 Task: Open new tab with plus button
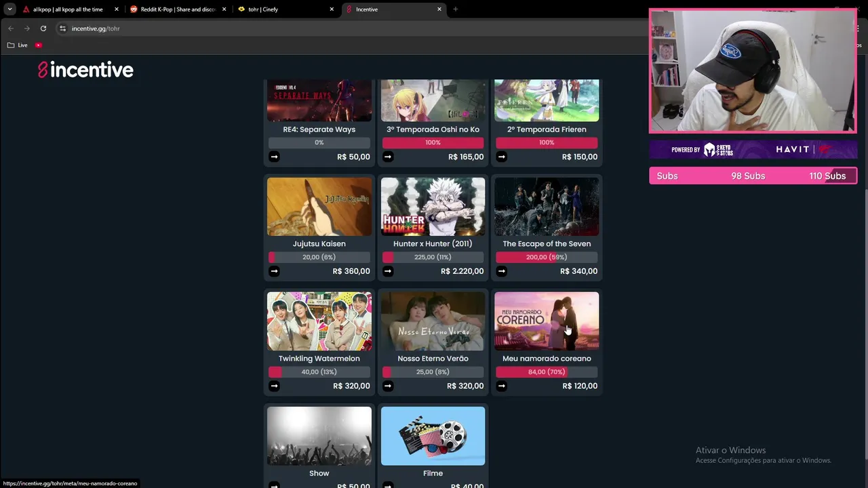point(455,9)
